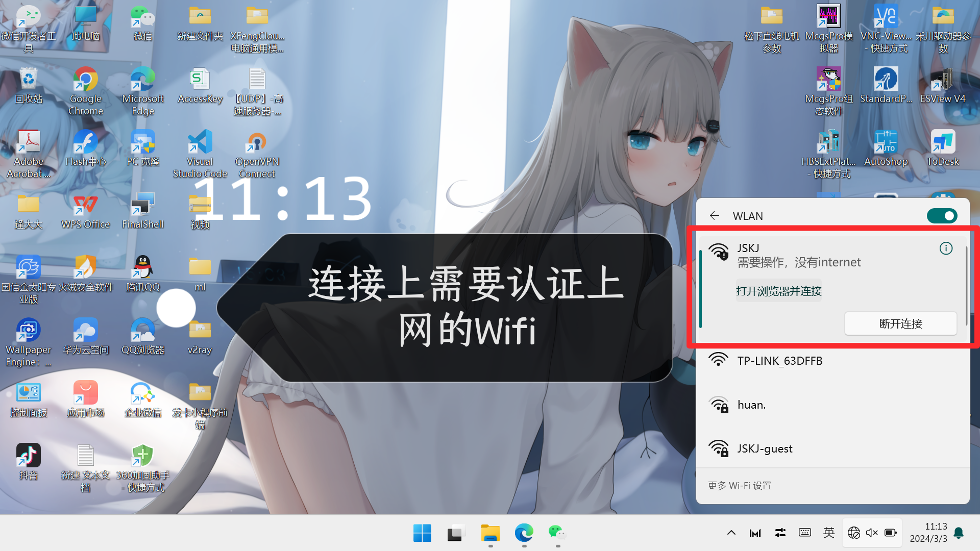
Task: Open 华为云空间 desktop shortcut
Action: click(86, 337)
